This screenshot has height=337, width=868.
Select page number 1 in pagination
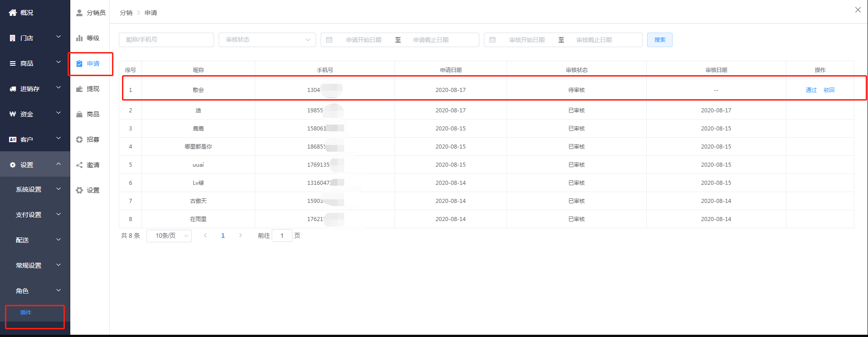(223, 236)
